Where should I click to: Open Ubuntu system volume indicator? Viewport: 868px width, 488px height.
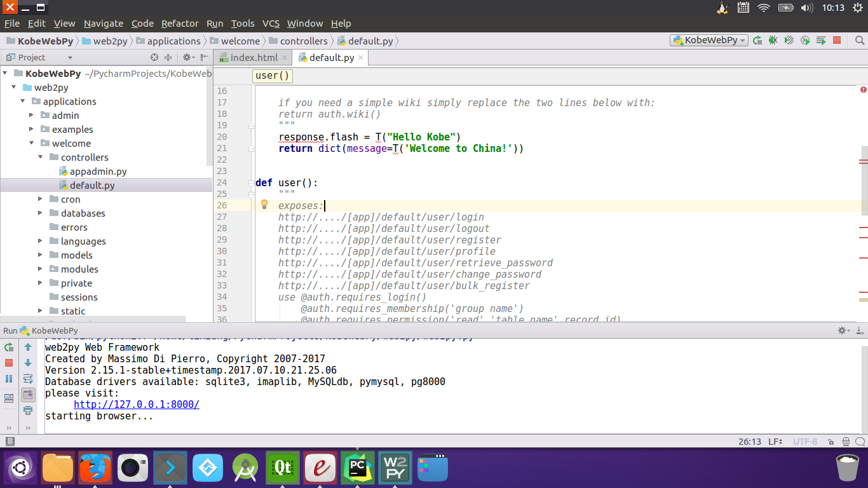(x=807, y=8)
